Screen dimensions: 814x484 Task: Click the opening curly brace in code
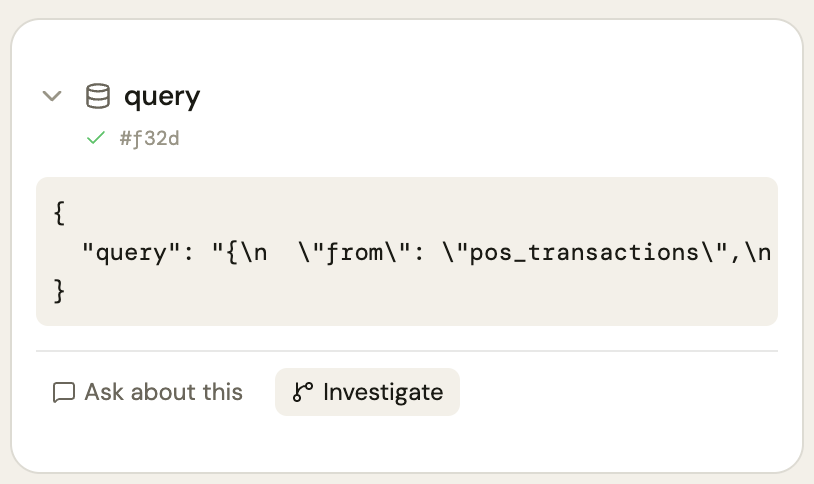[59, 213]
